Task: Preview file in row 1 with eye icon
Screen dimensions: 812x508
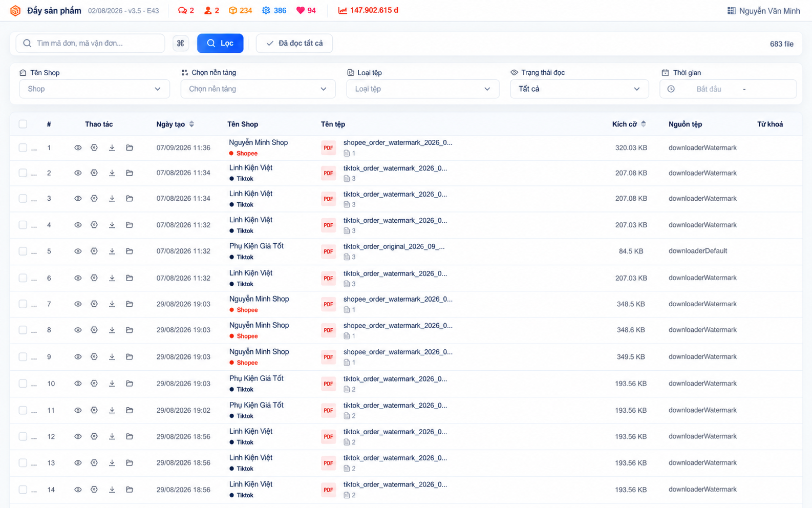Action: coord(78,148)
